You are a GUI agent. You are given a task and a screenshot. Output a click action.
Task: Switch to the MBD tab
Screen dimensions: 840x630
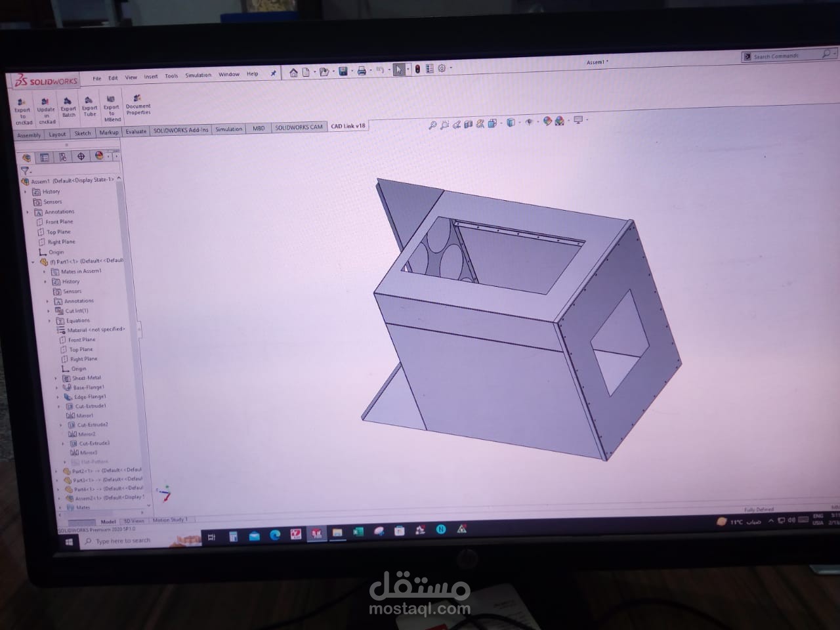pos(259,128)
